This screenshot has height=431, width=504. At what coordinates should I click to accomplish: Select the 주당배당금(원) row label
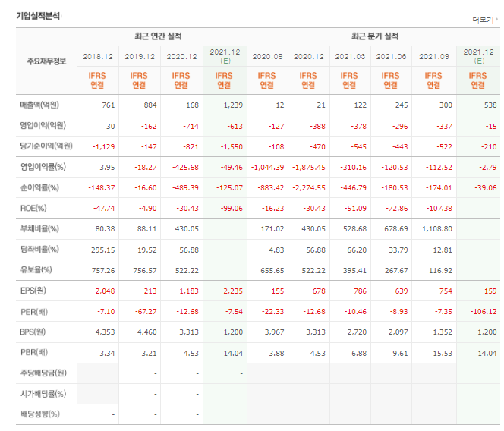(43, 373)
